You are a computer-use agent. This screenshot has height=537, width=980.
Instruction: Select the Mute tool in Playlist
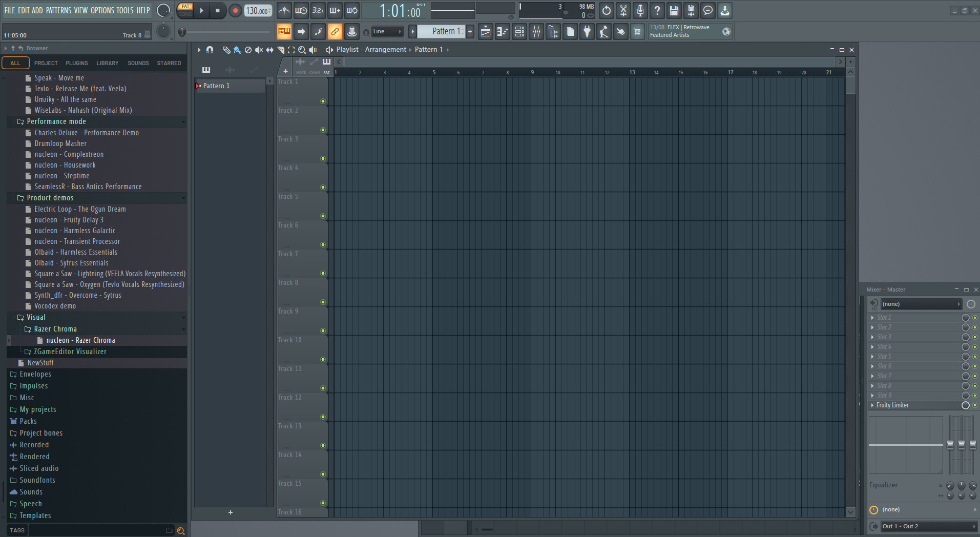[x=259, y=50]
